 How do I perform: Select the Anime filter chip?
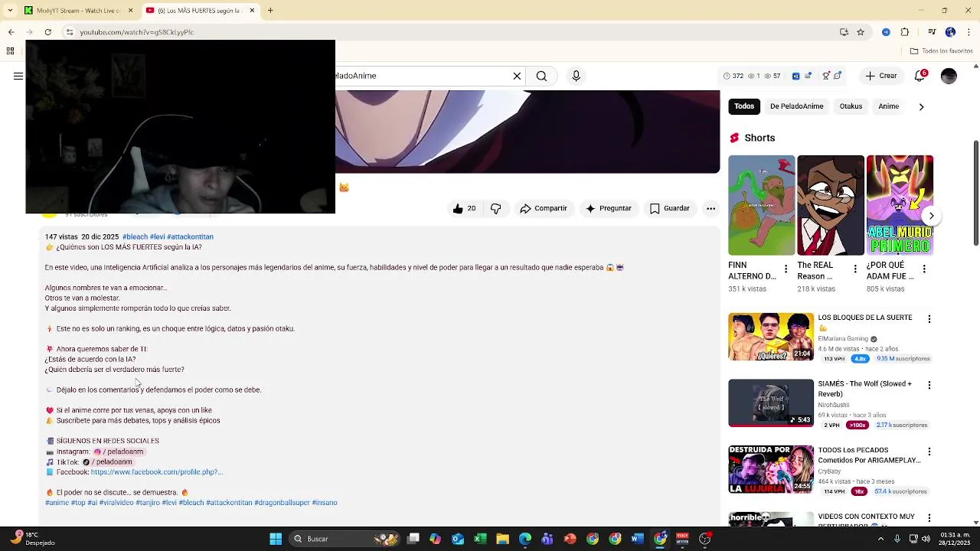(x=889, y=106)
